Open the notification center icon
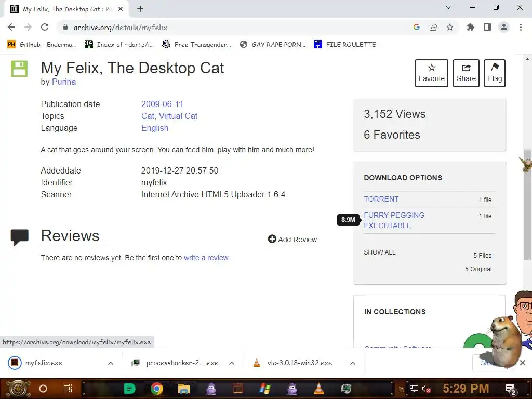This screenshot has height=399, width=532. (x=511, y=389)
